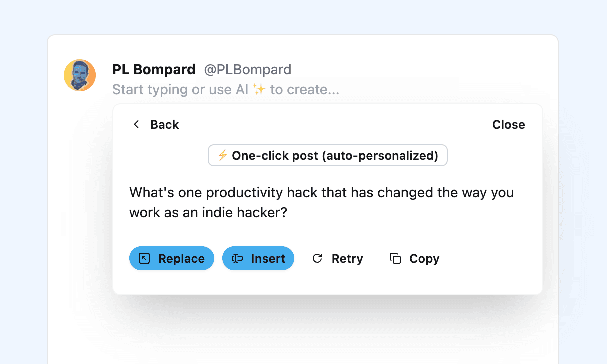Click the Replace button
Screen dimensions: 607x364
172,258
